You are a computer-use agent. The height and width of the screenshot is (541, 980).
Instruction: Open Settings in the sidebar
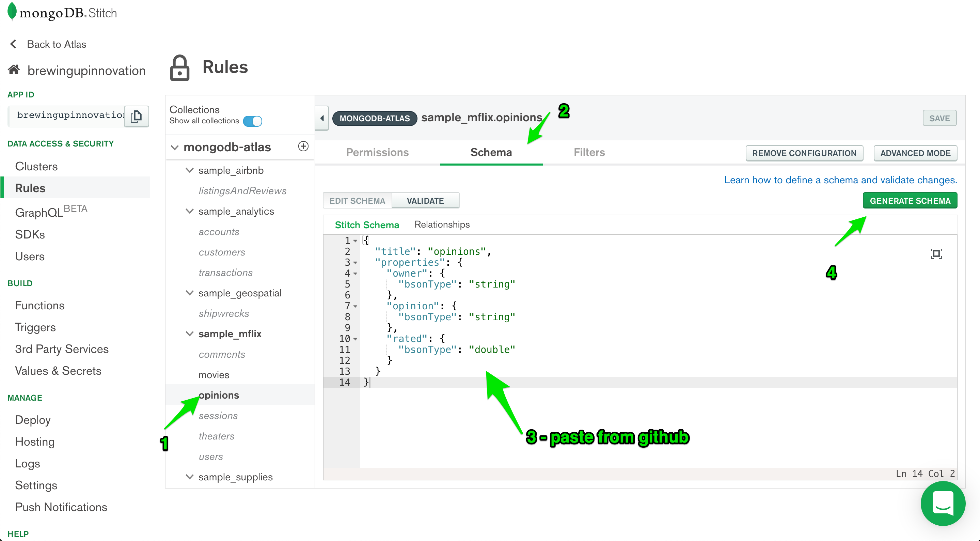36,485
